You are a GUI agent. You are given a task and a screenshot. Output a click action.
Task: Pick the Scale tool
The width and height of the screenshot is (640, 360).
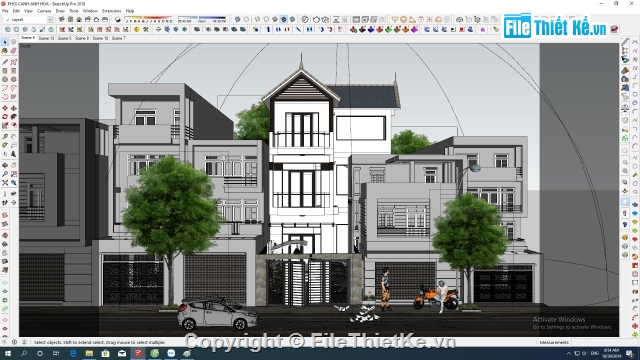[x=5, y=125]
